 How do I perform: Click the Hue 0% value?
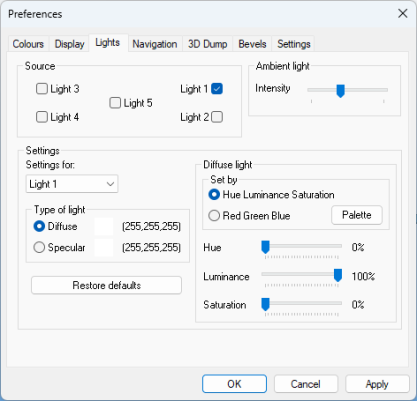[358, 247]
